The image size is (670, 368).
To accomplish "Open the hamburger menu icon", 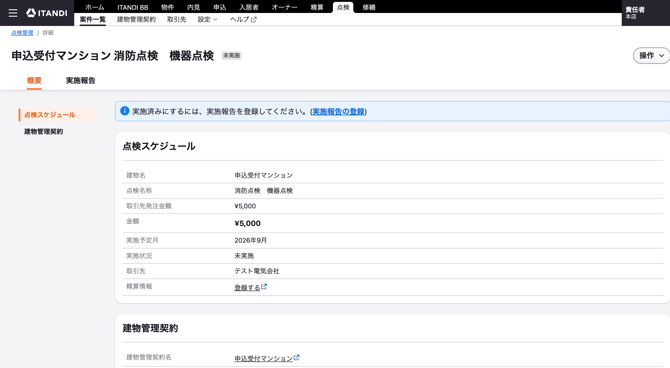I will point(13,13).
